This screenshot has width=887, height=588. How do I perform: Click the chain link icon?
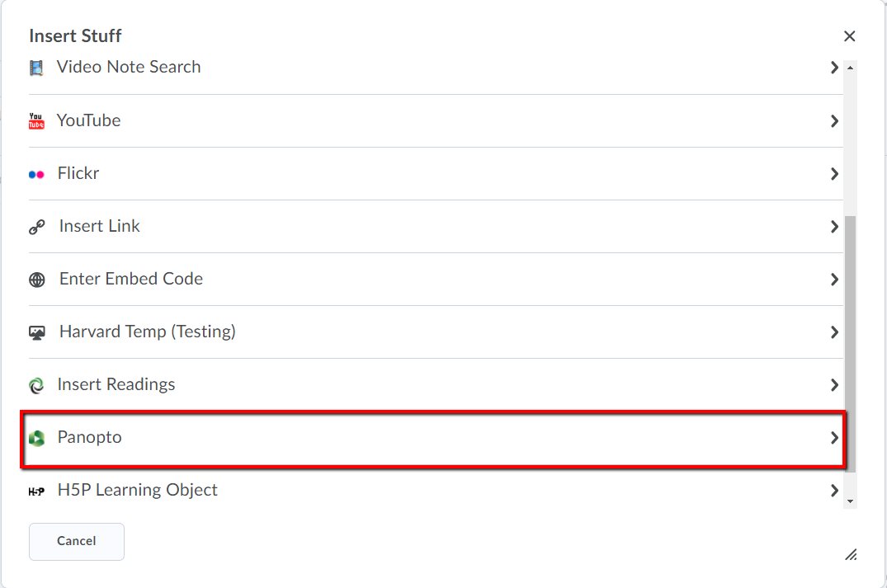pyautogui.click(x=37, y=228)
